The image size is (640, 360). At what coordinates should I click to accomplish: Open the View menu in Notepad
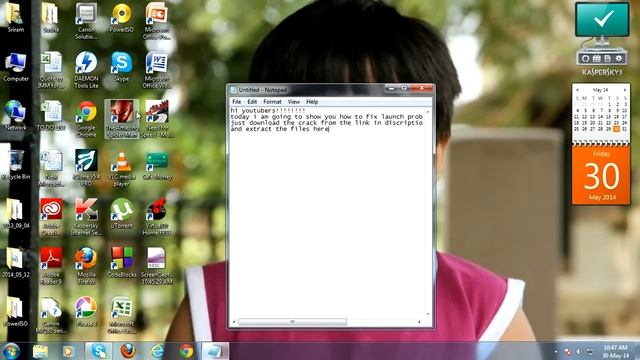click(x=293, y=102)
